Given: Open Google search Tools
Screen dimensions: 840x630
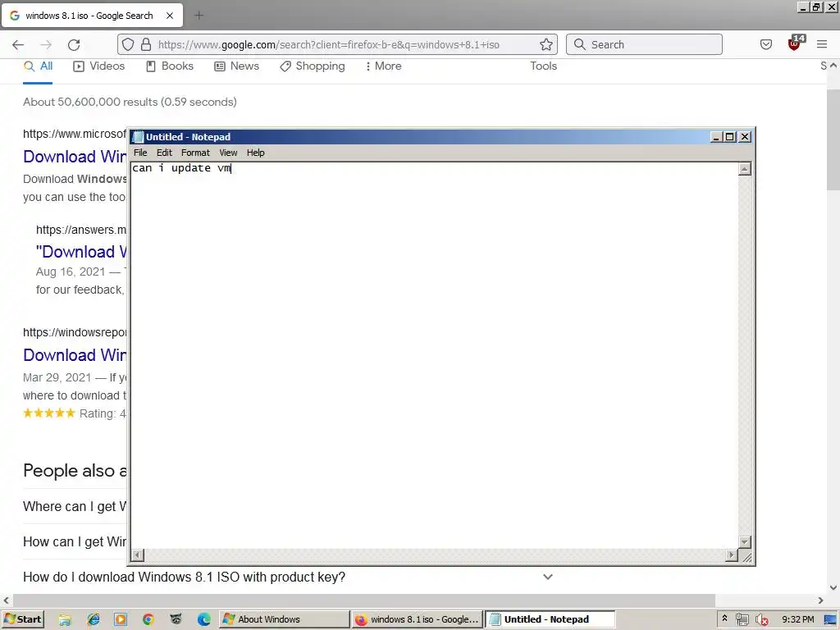Looking at the screenshot, I should pos(543,66).
